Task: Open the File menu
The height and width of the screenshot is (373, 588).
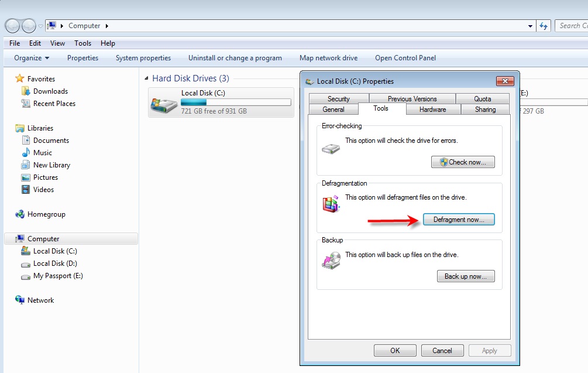Action: pyautogui.click(x=15, y=43)
